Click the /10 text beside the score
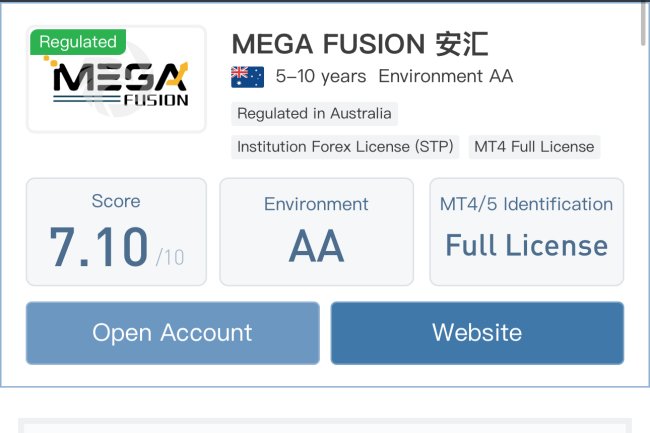Viewport: 650px width, 433px height. 170,257
